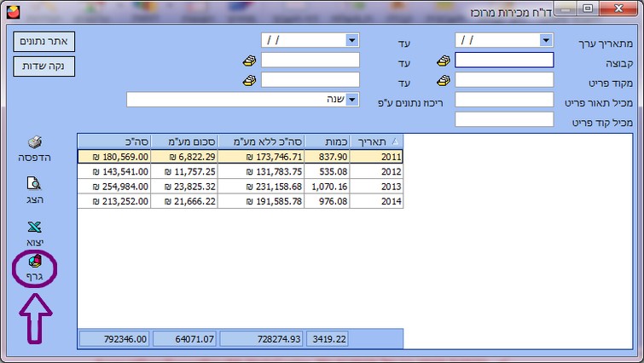Click lookup icon beside the מקוד פריט field
Viewport: 644px width, 363px height.
(x=444, y=80)
